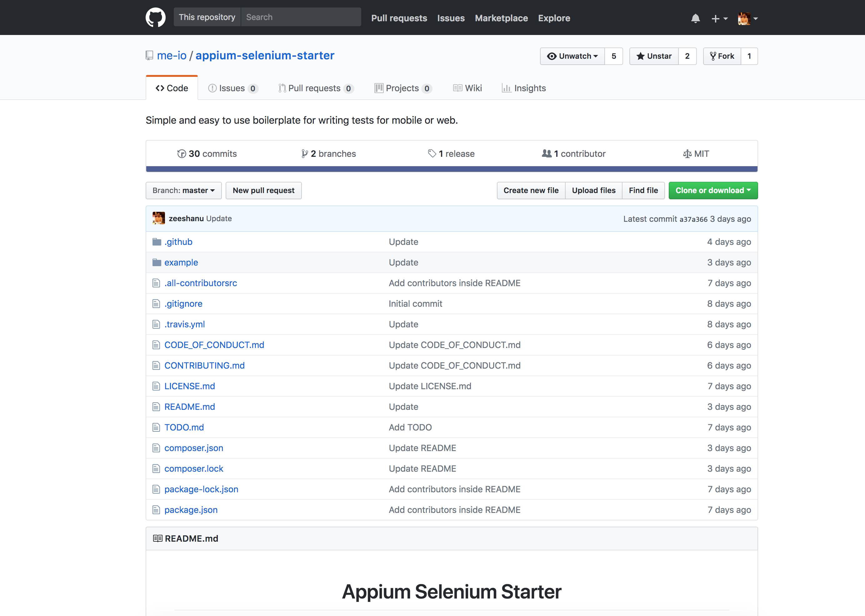Click the commits history clock icon
Screen dimensions: 865x616
tap(181, 154)
